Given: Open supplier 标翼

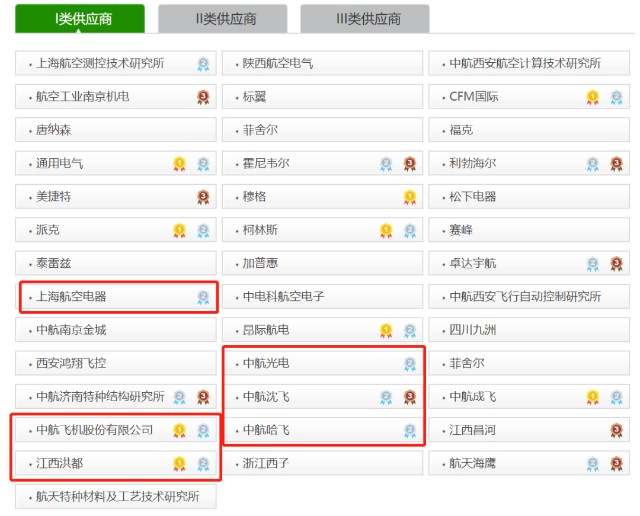Looking at the screenshot, I should pyautogui.click(x=322, y=97).
